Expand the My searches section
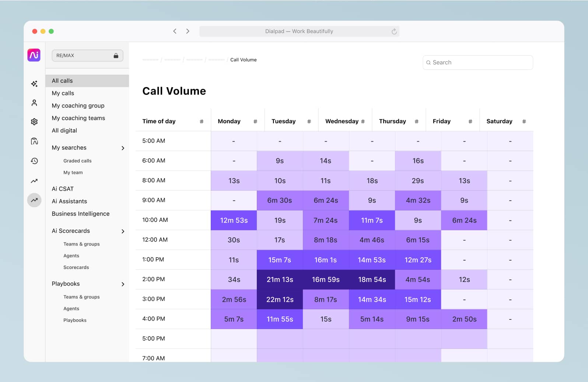Image resolution: width=588 pixels, height=382 pixels. [123, 148]
